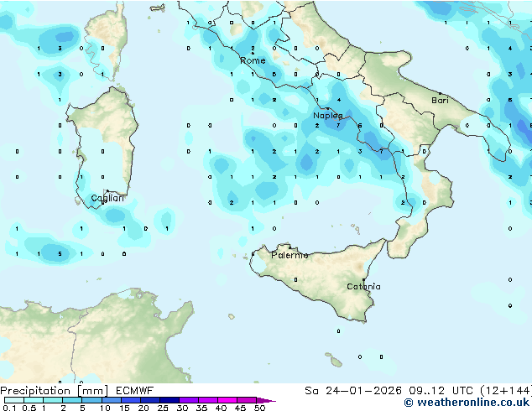Select the 35–40 mm legend swatch
The image size is (532, 411).
coord(208,400)
